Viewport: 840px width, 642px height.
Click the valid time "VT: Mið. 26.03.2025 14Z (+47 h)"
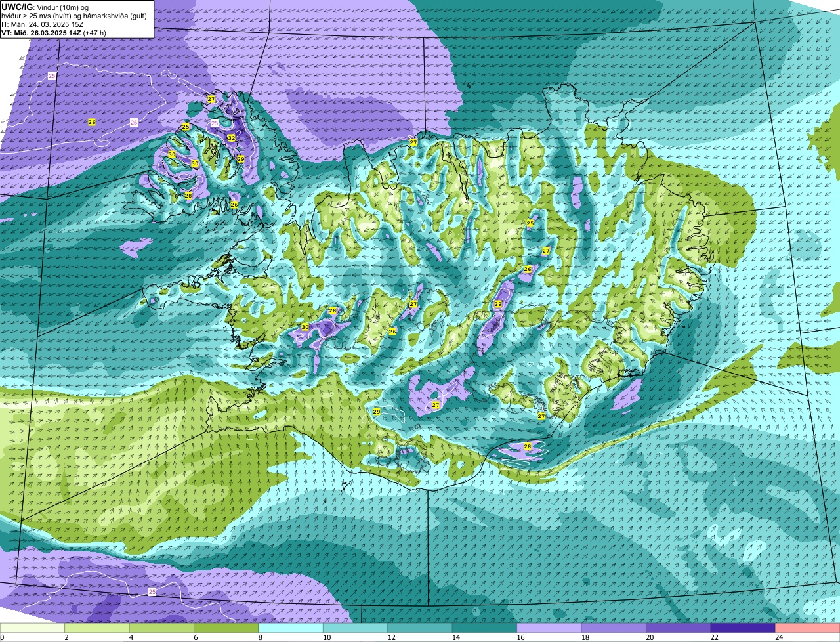click(54, 32)
